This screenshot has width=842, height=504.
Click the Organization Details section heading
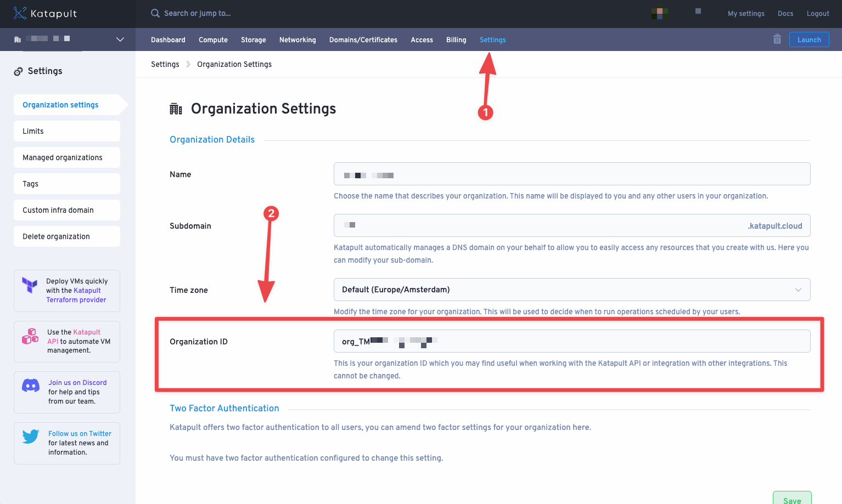[212, 140]
